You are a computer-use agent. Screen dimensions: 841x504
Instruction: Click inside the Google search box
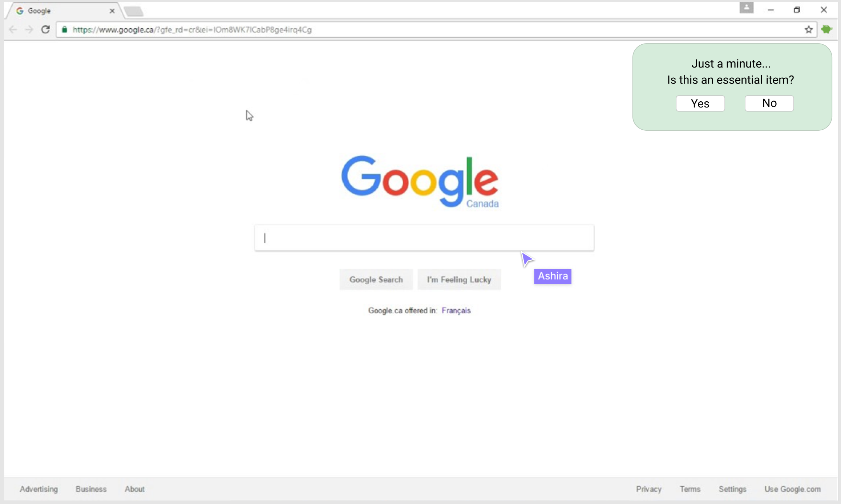click(x=424, y=238)
